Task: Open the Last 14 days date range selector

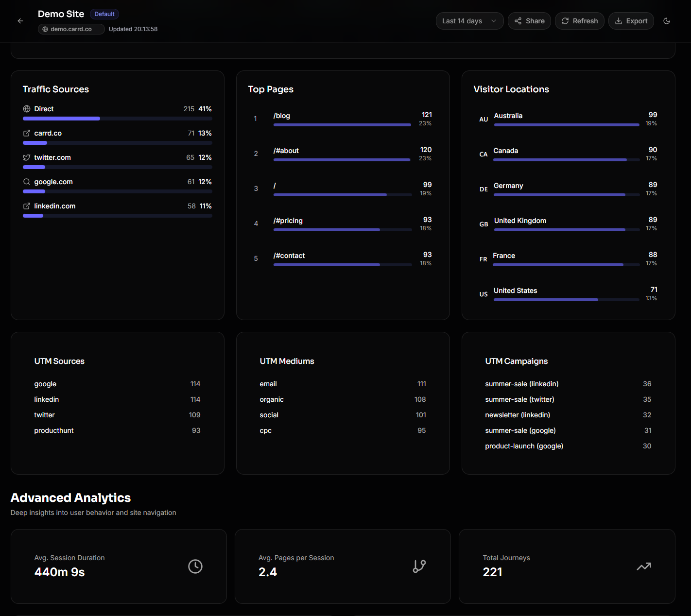Action: 468,21
